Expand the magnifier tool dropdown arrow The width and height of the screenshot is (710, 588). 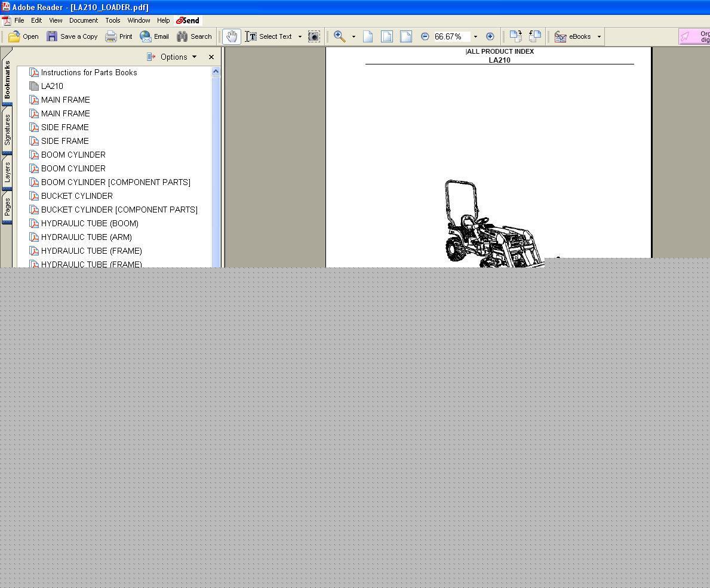pyautogui.click(x=354, y=36)
